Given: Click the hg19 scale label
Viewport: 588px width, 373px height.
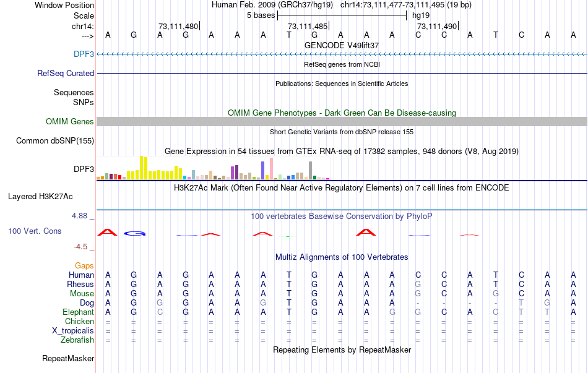Looking at the screenshot, I should (421, 15).
